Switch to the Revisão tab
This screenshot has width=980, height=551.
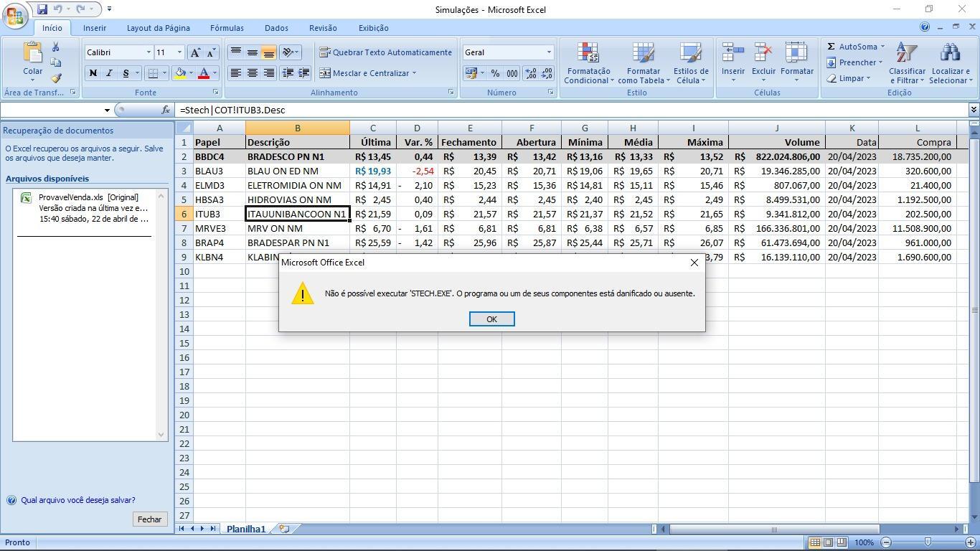coord(323,28)
